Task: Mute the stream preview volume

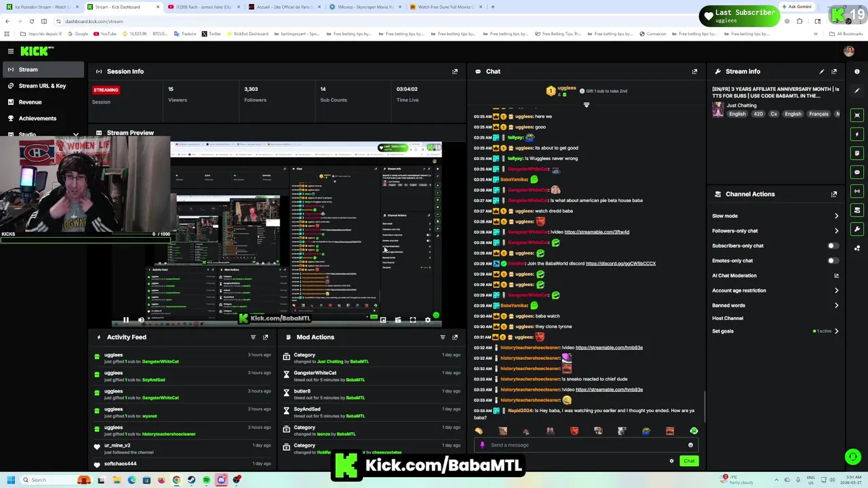Action: [141, 320]
